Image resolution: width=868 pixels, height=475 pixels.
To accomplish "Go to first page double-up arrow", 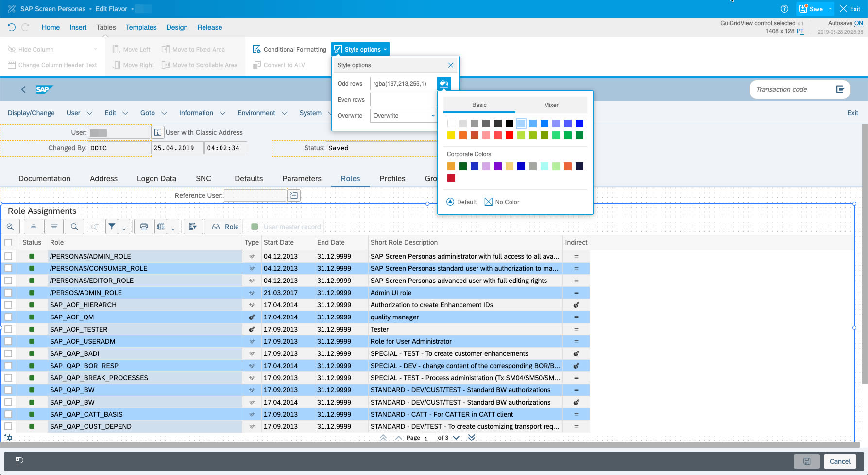I will pyautogui.click(x=383, y=438).
